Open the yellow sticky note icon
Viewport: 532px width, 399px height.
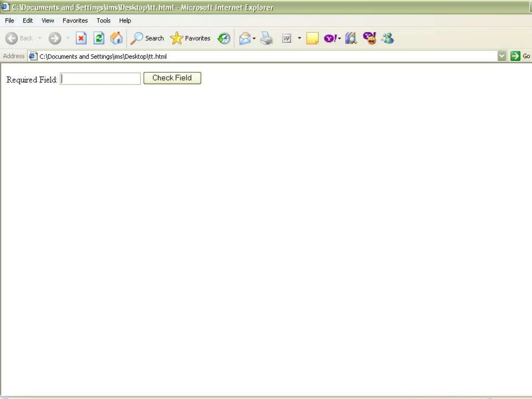(312, 38)
